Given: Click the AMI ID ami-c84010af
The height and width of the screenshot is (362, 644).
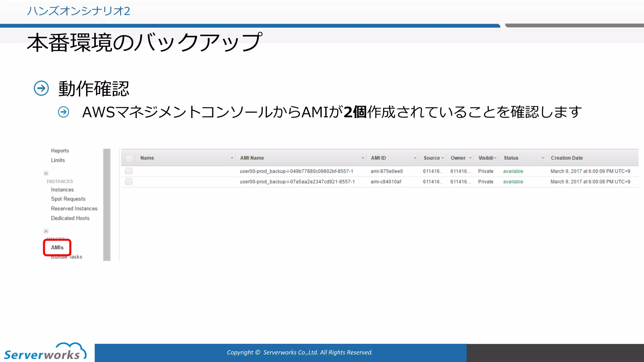Looking at the screenshot, I should point(386,182).
